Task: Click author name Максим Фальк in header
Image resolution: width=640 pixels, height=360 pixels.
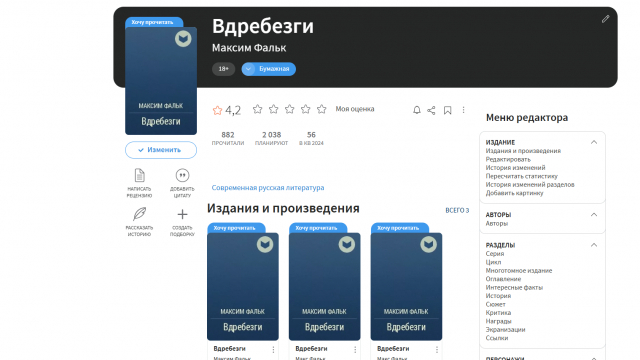Action: [x=249, y=48]
